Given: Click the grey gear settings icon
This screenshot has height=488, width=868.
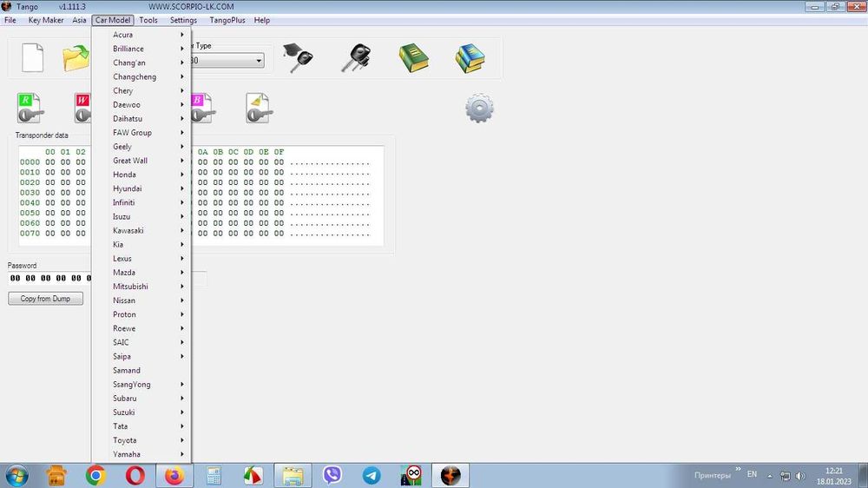Looking at the screenshot, I should tap(479, 108).
